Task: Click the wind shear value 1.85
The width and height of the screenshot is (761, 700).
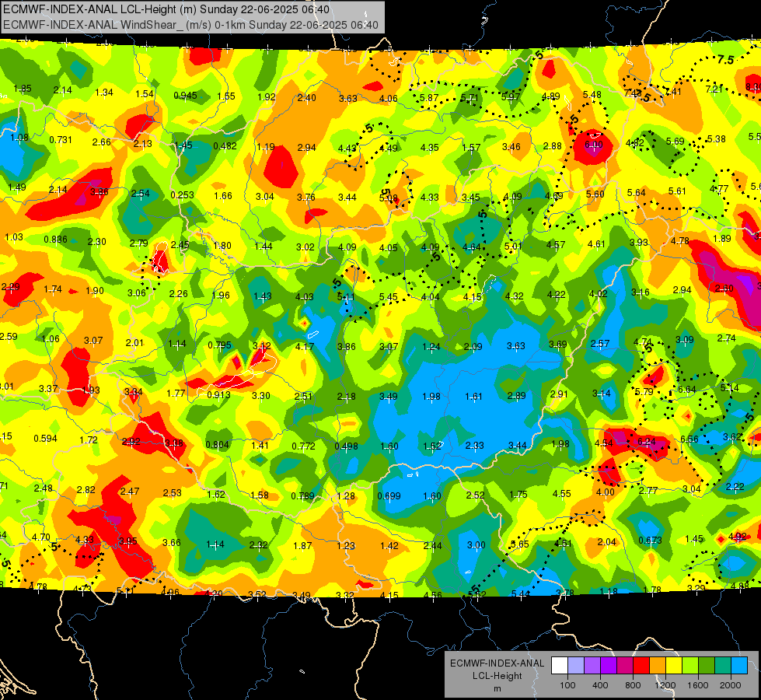Action: (x=23, y=89)
